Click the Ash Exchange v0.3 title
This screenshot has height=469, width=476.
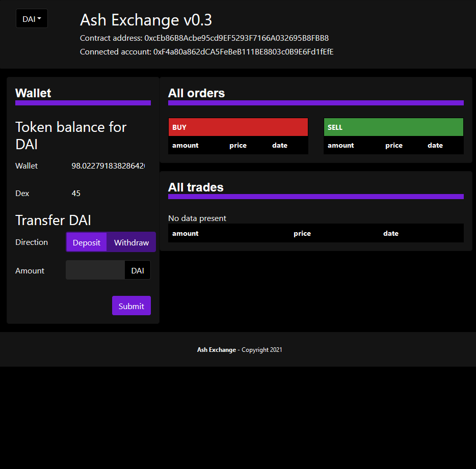[146, 20]
